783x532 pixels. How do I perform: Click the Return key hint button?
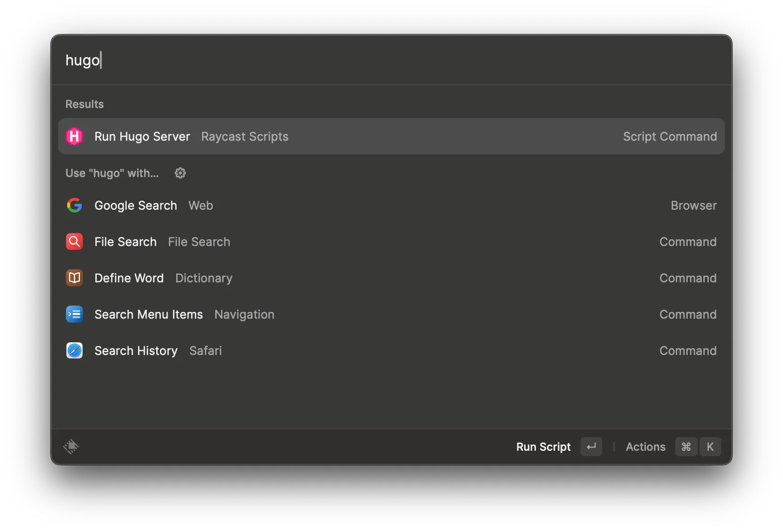click(x=591, y=447)
